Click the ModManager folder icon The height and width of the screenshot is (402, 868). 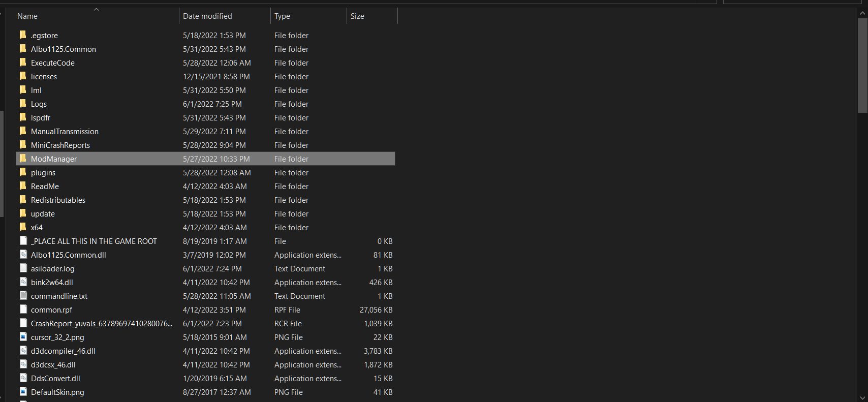[x=23, y=159]
